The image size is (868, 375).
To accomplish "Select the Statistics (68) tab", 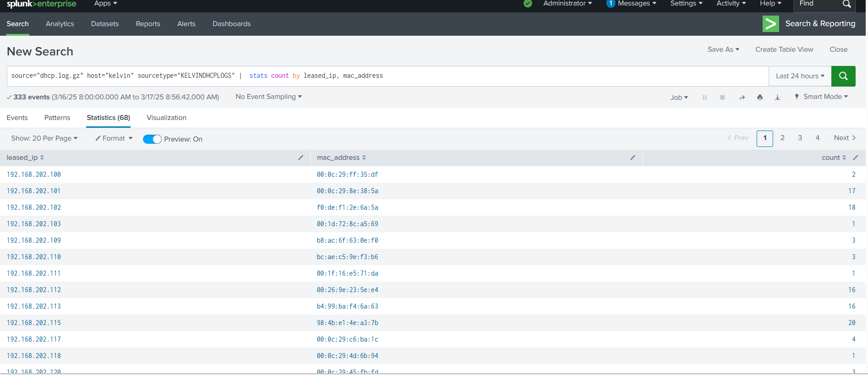I will click(108, 118).
